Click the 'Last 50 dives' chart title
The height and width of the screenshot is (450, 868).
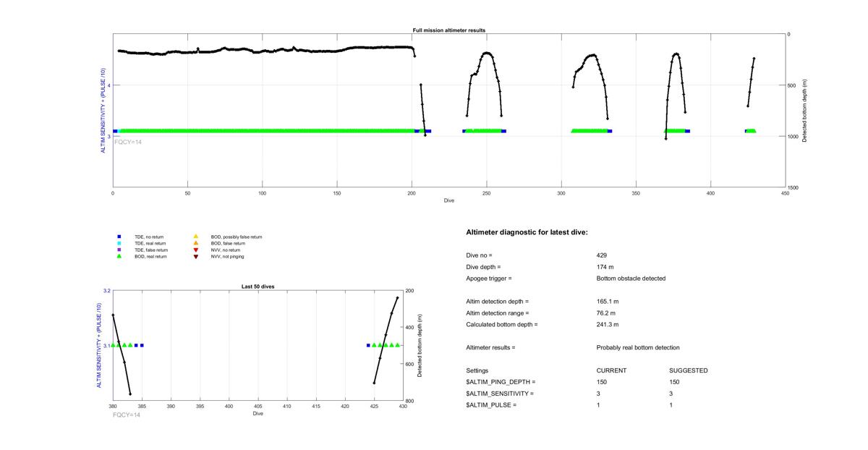258,286
